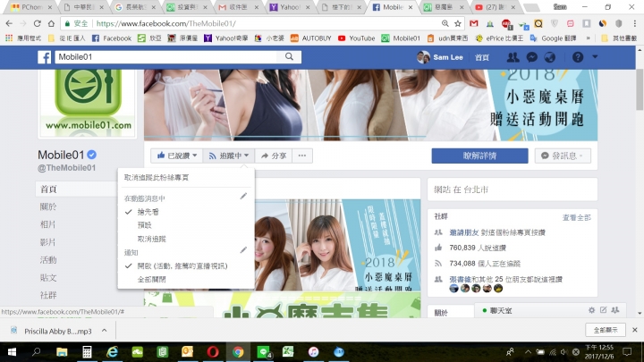Click the search magnifier button in Facebook
The width and height of the screenshot is (644, 362).
point(289,56)
